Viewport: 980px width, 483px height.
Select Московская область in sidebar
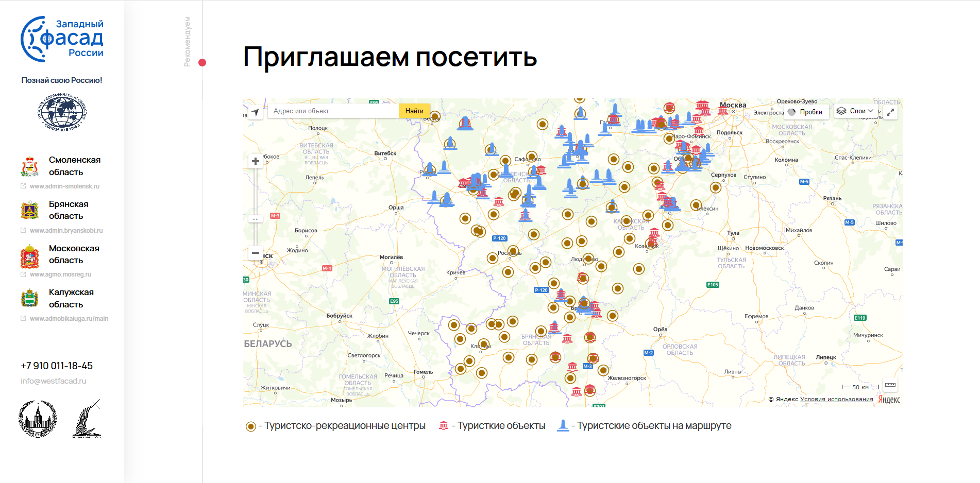[x=74, y=254]
